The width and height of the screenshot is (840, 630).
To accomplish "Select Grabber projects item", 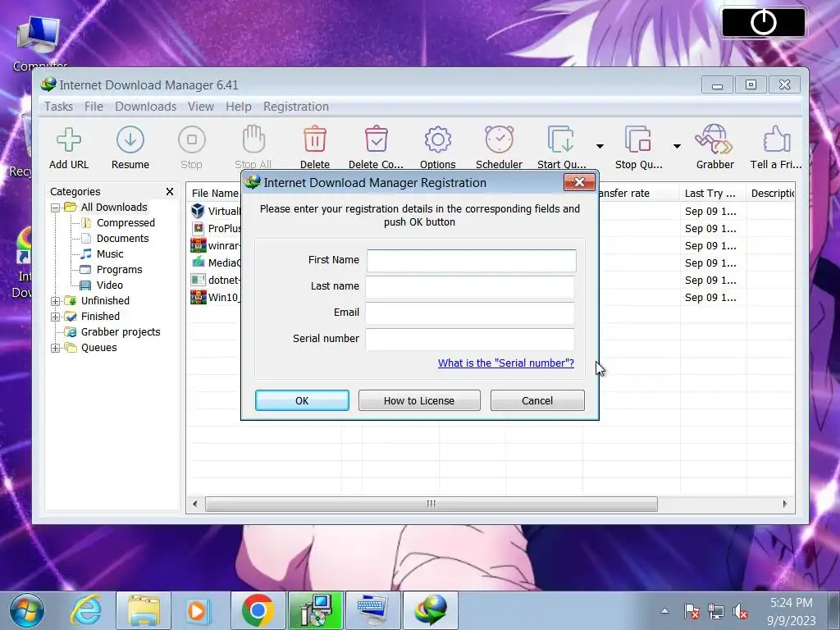I will click(121, 332).
